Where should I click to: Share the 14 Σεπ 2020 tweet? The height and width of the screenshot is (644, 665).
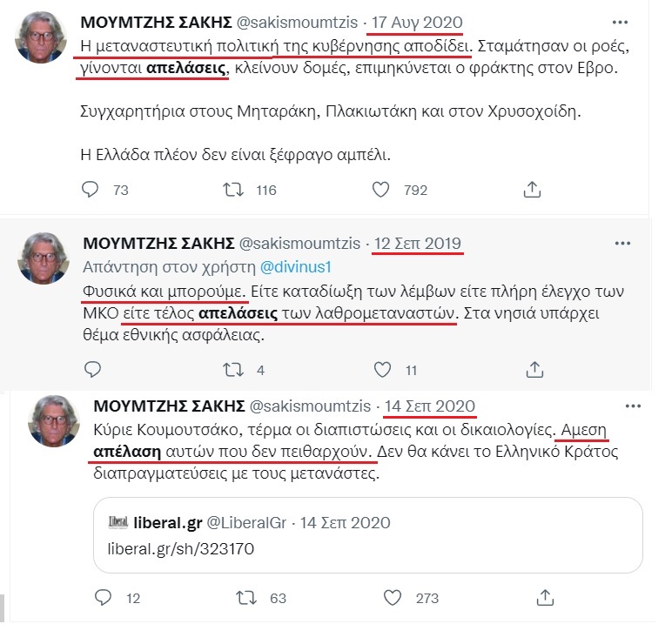point(546,597)
